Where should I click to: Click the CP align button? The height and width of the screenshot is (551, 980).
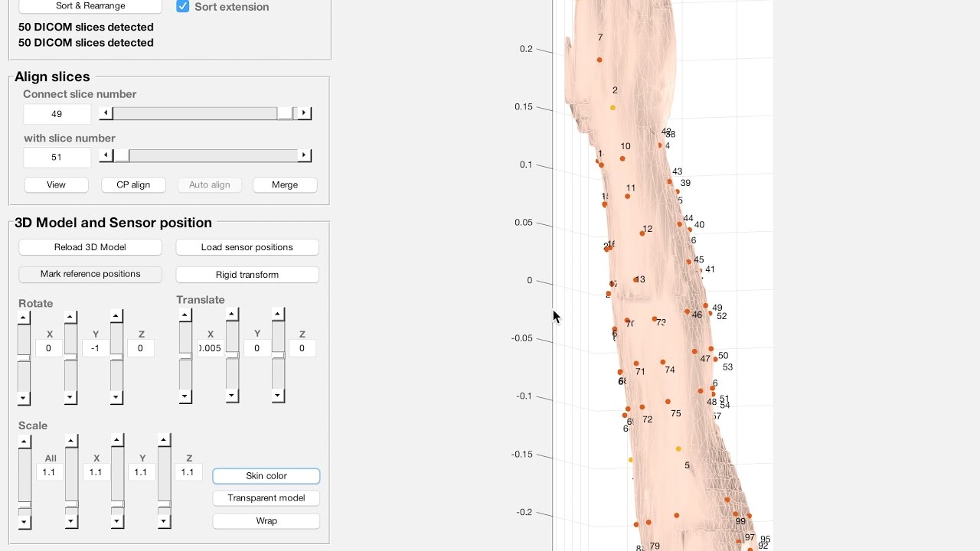[x=133, y=184]
